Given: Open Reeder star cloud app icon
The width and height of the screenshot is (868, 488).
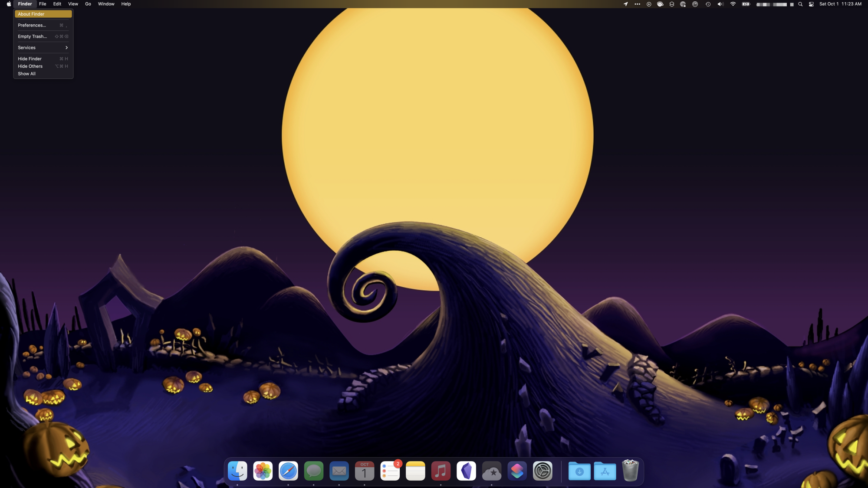Looking at the screenshot, I should coord(492,471).
